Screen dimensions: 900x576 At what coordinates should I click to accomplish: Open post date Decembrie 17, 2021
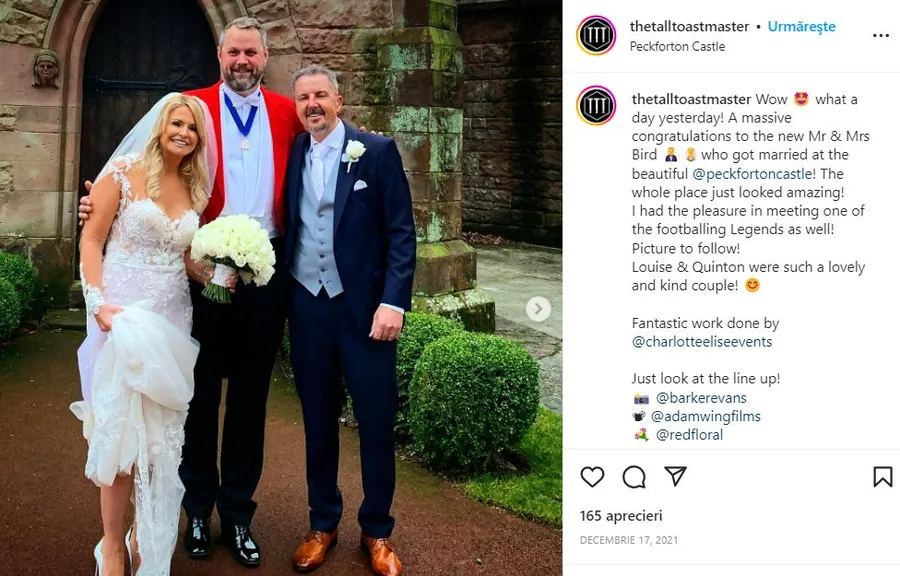click(x=629, y=540)
